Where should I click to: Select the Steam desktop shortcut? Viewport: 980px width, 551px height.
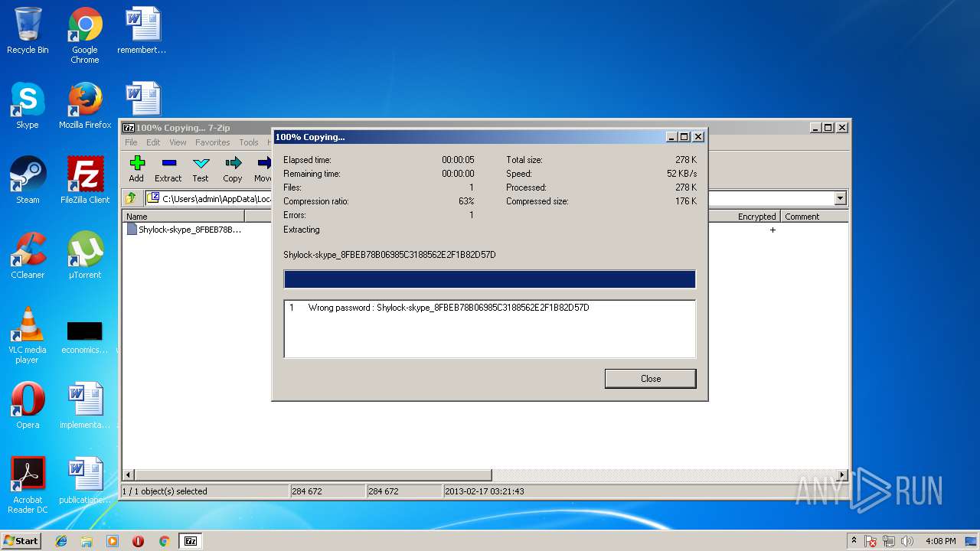28,181
